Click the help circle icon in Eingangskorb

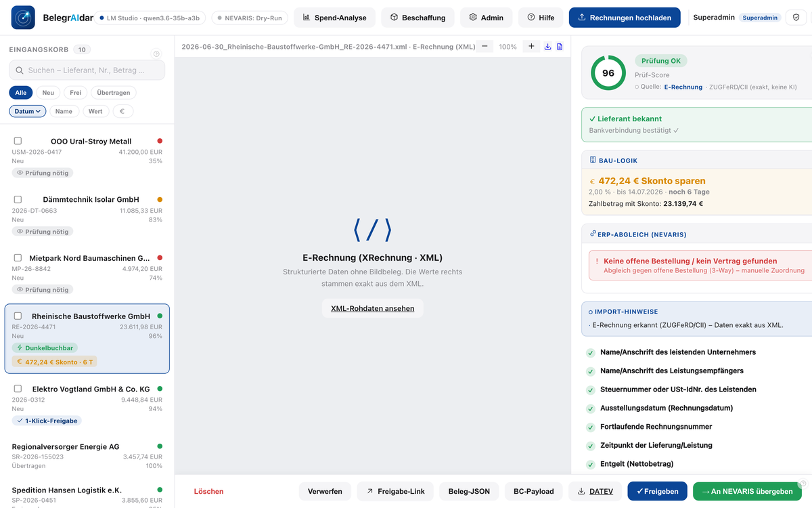pyautogui.click(x=157, y=54)
